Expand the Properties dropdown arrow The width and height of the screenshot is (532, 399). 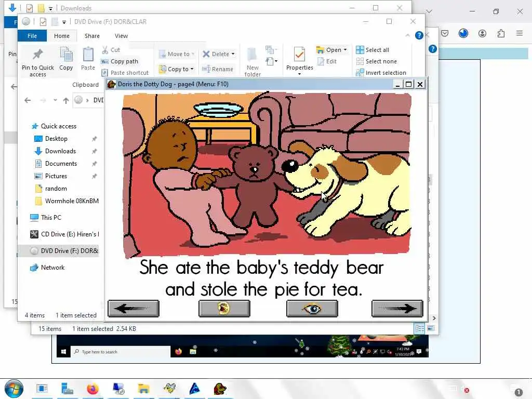299,74
